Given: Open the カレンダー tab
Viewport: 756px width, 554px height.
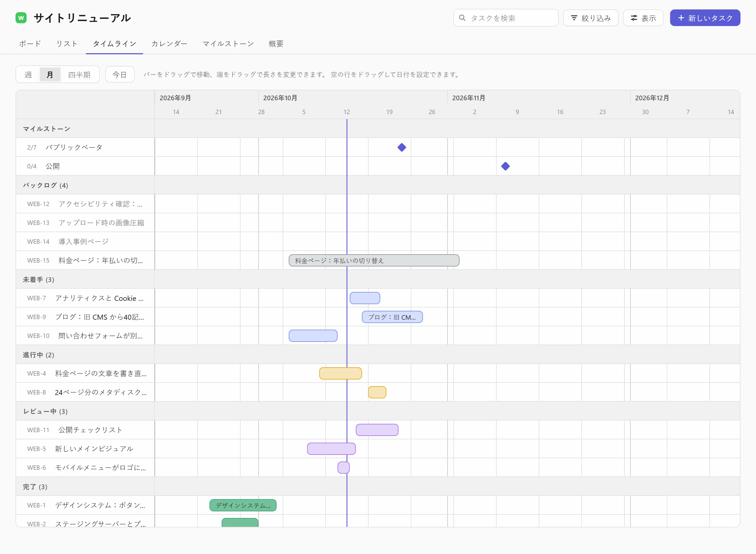Looking at the screenshot, I should tap(169, 43).
